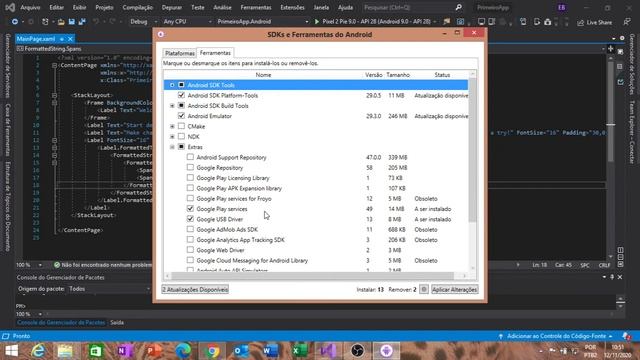Open PowerPoint from the taskbar
The width and height of the screenshot is (640, 360).
point(154,351)
